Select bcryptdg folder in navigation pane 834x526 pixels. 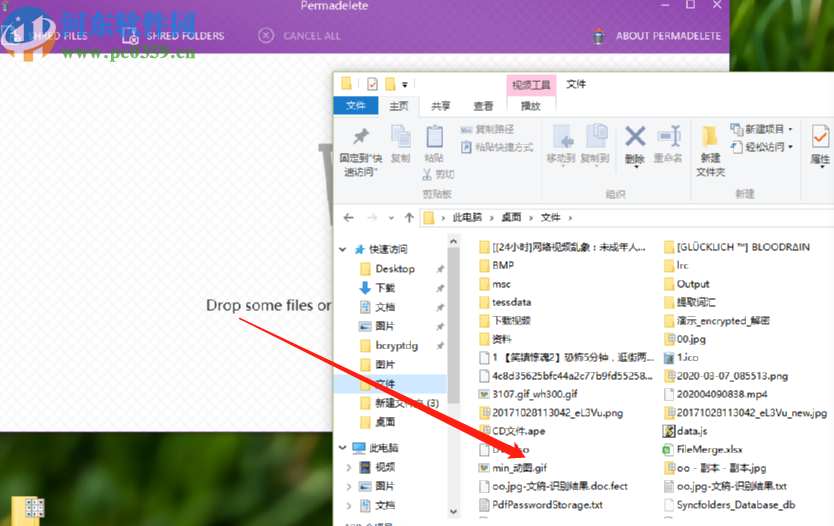(x=396, y=345)
